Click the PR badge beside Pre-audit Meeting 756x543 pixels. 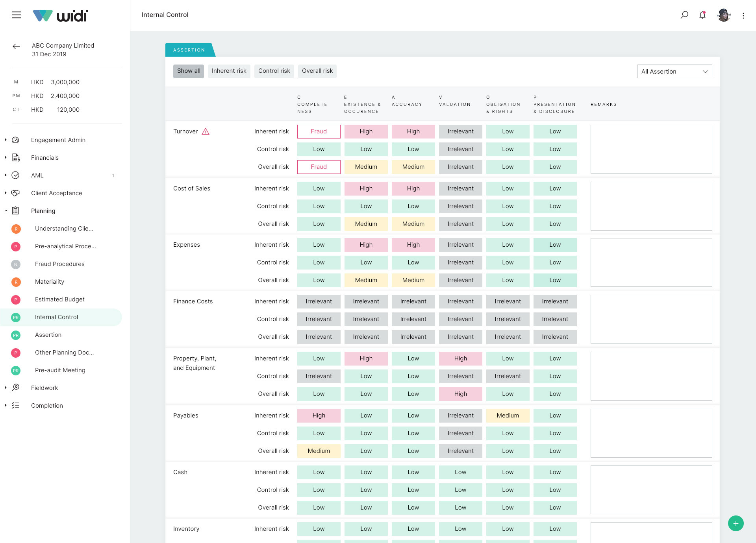pos(16,370)
